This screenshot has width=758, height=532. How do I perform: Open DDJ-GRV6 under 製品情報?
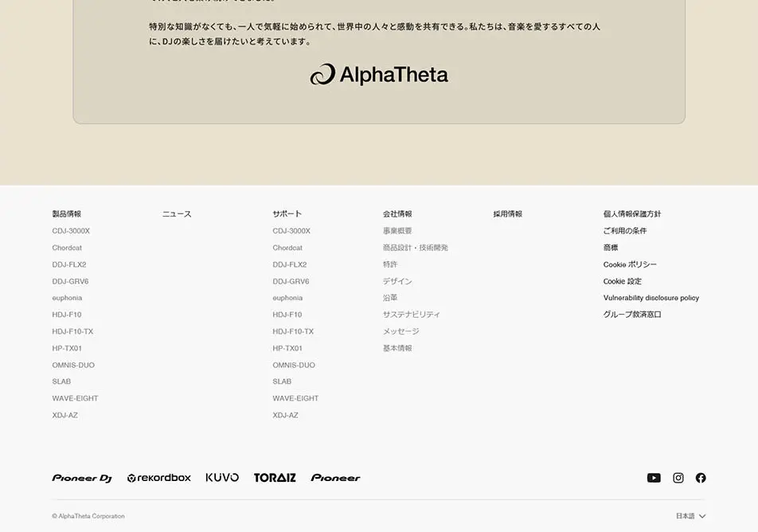pyautogui.click(x=71, y=281)
